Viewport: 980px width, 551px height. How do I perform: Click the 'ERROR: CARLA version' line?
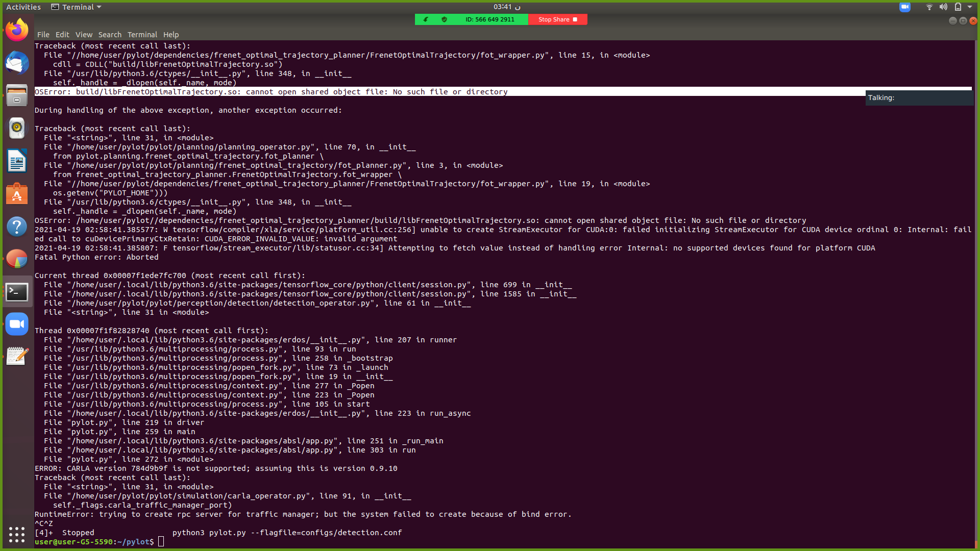click(216, 468)
